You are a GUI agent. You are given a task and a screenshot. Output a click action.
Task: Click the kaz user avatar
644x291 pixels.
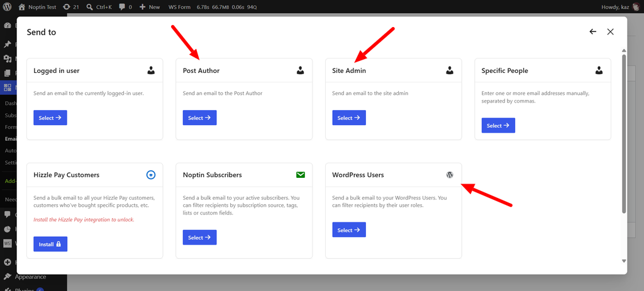pos(635,7)
